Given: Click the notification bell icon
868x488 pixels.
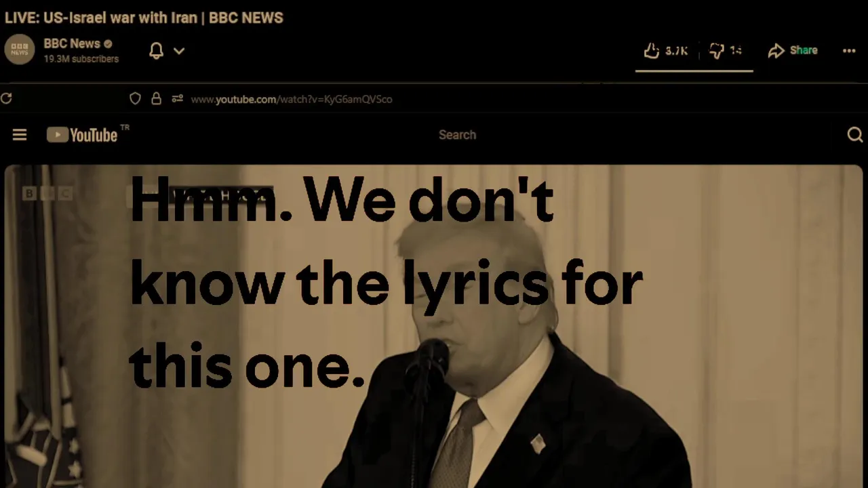Looking at the screenshot, I should (x=156, y=51).
